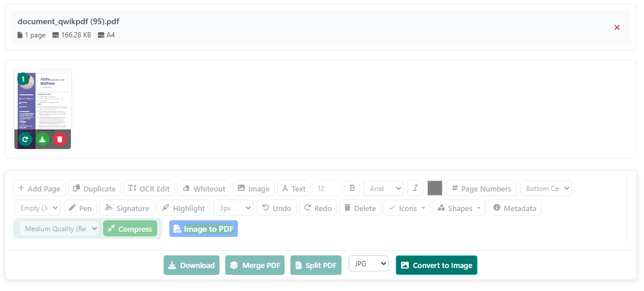Duplicate the selected page
644x291 pixels.
(94, 189)
